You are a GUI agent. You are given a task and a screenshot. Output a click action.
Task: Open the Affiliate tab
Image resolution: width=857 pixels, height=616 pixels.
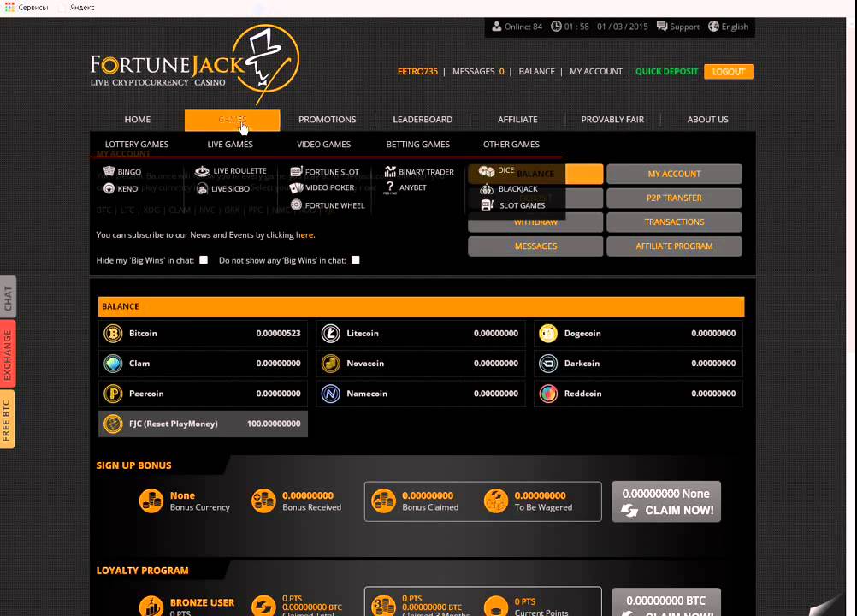pyautogui.click(x=517, y=120)
